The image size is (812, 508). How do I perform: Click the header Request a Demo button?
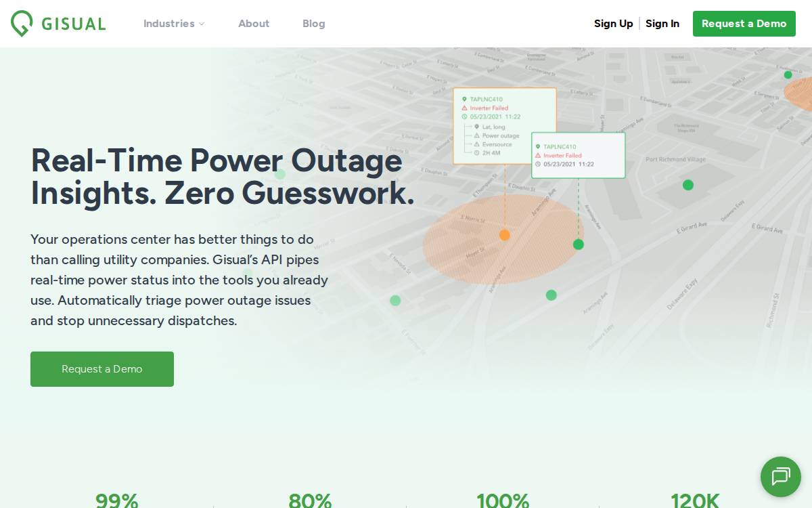click(x=744, y=24)
